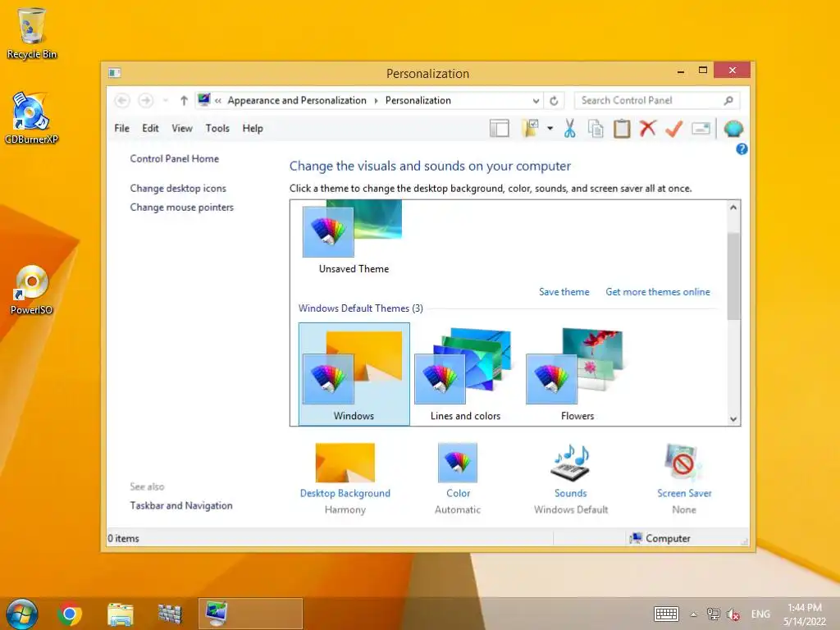Go back with the Back arrow

pyautogui.click(x=122, y=100)
